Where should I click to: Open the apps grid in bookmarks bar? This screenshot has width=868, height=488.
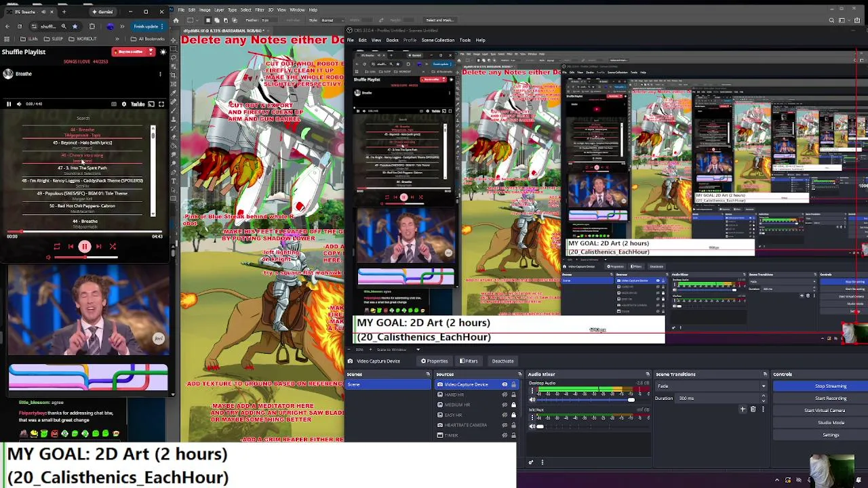tap(7, 39)
